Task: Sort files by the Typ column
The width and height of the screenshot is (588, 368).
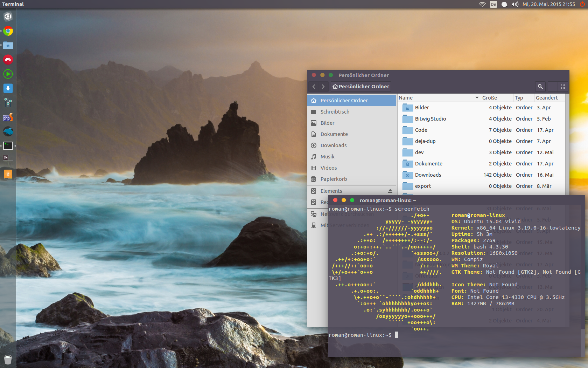Action: (x=524, y=98)
